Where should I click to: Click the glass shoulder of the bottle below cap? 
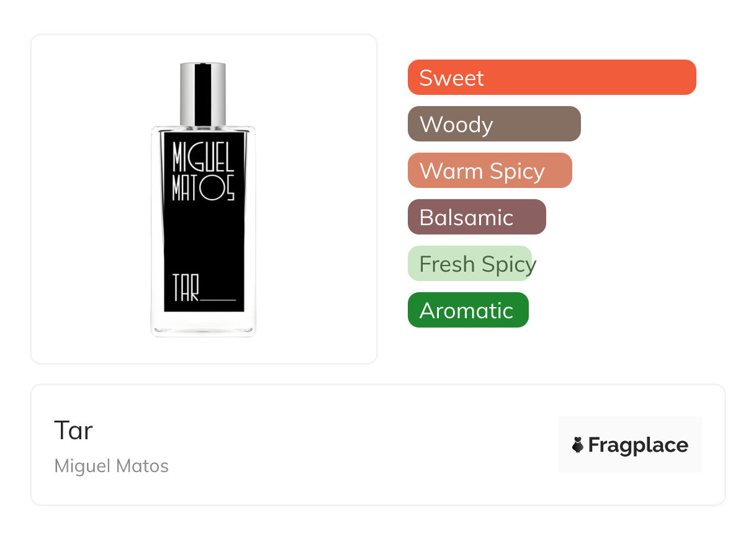(203, 128)
